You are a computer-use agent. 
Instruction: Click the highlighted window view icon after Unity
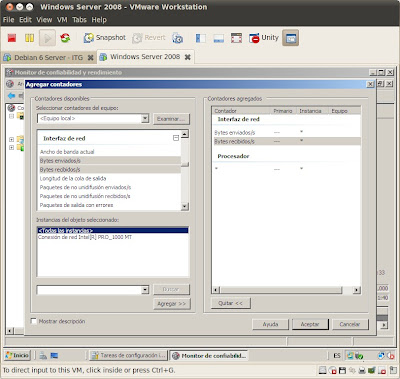291,38
